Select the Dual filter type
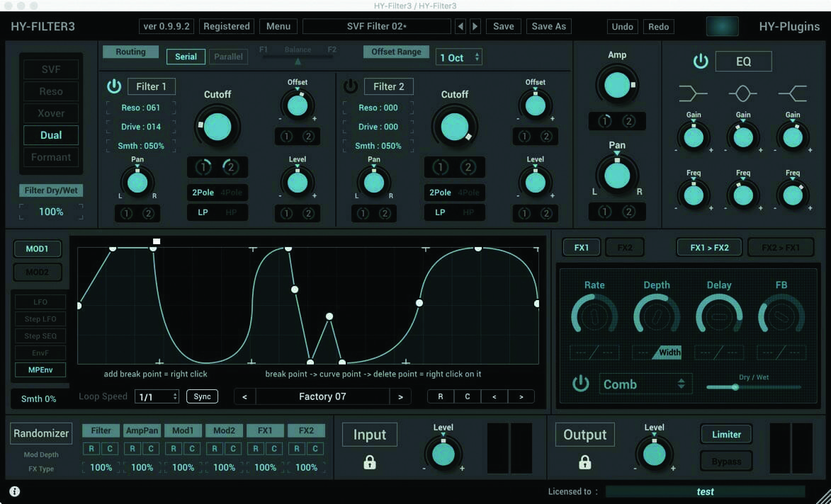 click(51, 135)
